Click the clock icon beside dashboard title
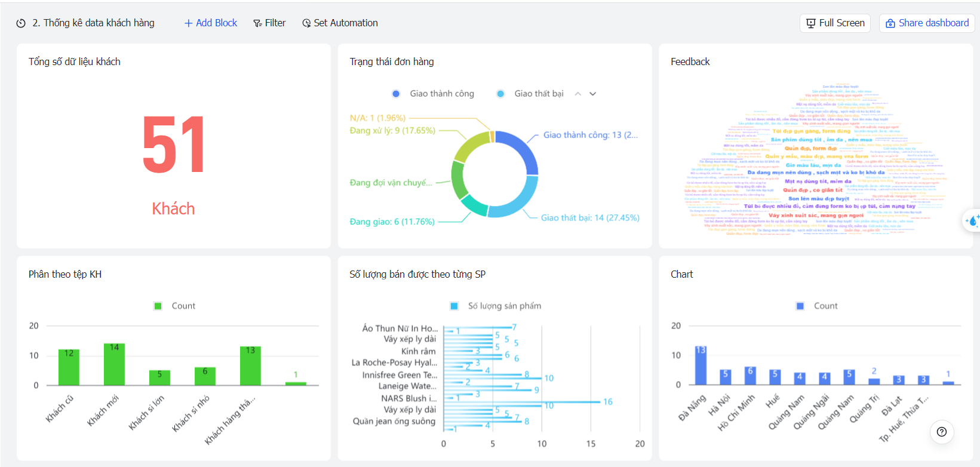Viewport: 980px width, 467px height. pos(21,23)
